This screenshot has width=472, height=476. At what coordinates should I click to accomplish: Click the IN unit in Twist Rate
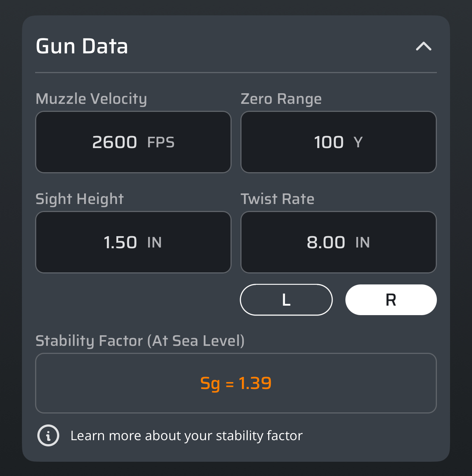(363, 243)
